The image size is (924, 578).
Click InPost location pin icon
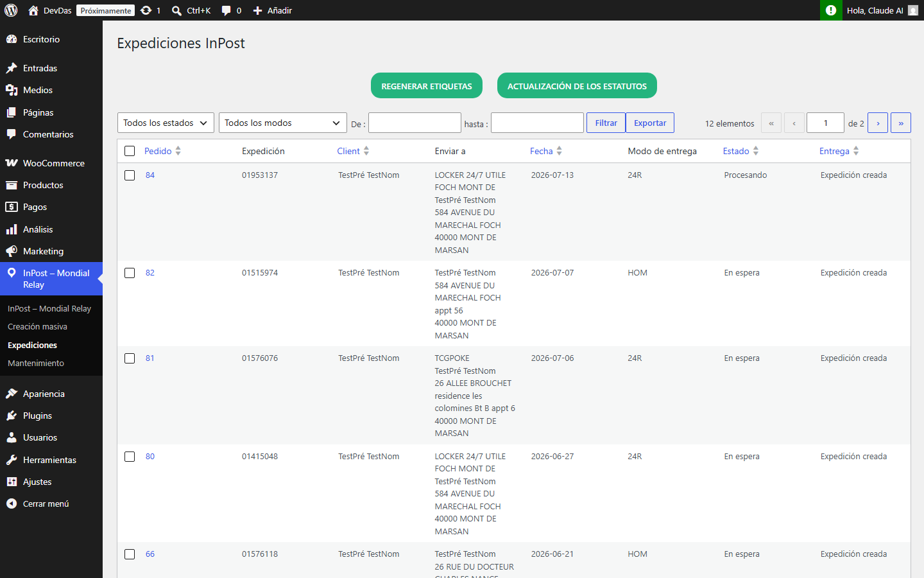click(x=12, y=273)
